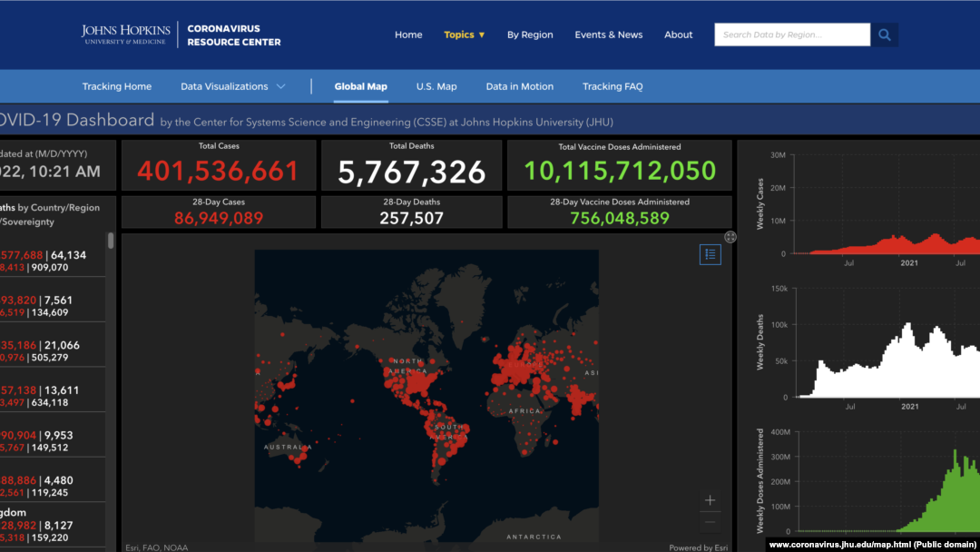Click the search magnifier button
The image size is (980, 552).
point(884,34)
